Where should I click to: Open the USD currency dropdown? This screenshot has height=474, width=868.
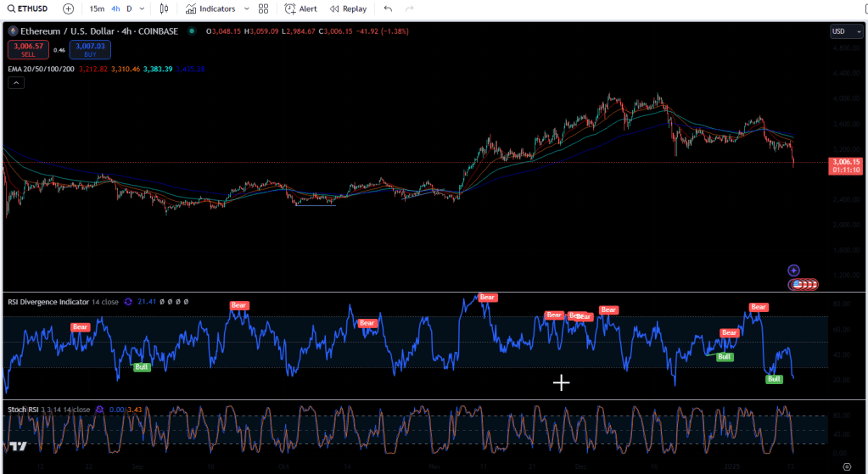pyautogui.click(x=846, y=31)
